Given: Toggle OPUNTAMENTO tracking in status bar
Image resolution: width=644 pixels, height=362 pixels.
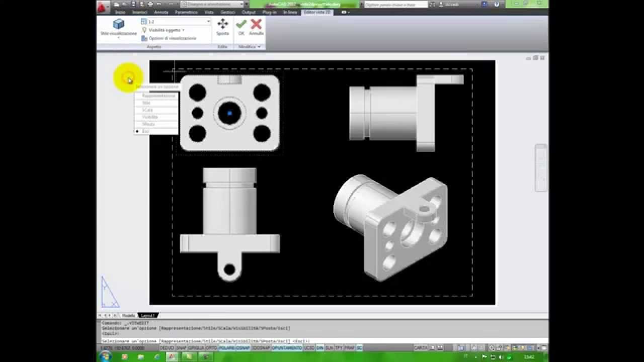Looking at the screenshot, I should [287, 348].
